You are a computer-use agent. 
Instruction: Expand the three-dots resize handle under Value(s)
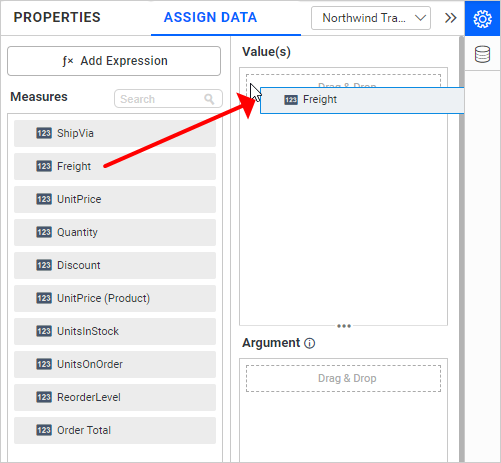click(x=344, y=326)
